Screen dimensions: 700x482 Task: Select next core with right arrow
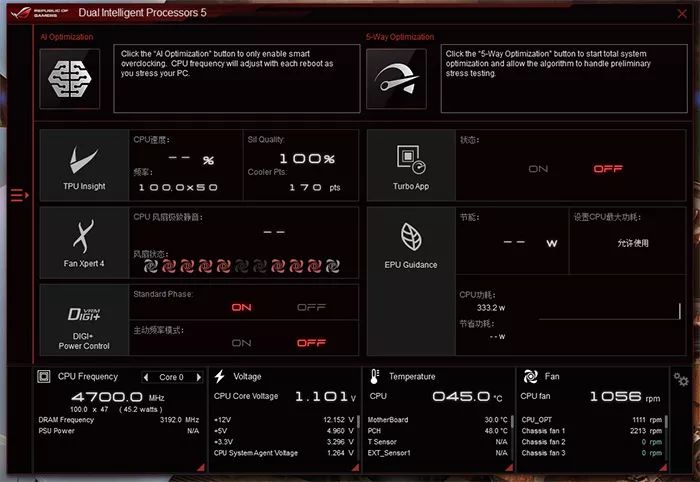199,377
